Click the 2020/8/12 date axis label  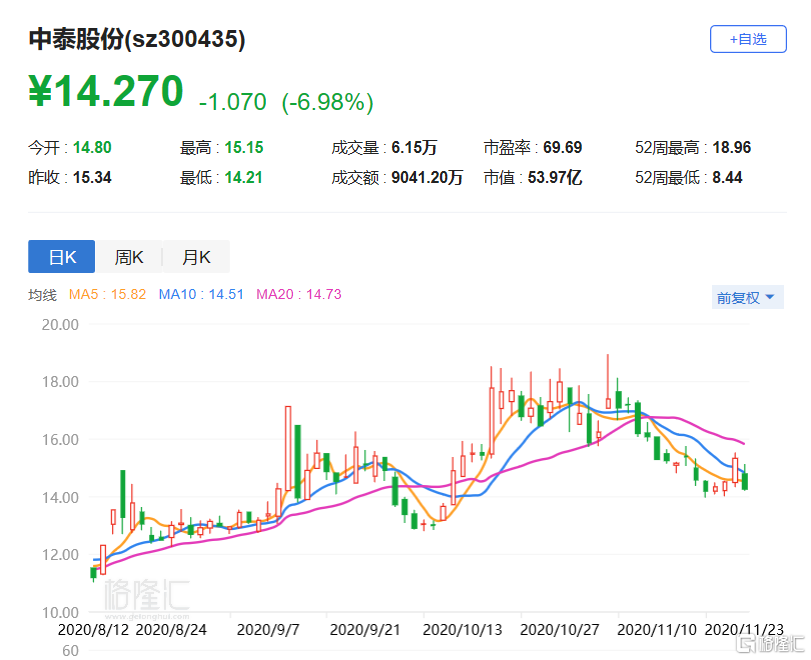(93, 630)
